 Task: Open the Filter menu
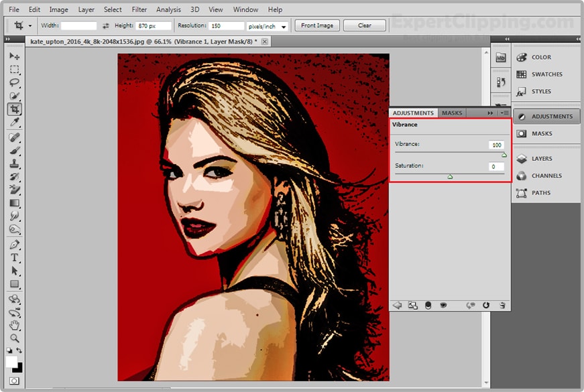(x=139, y=10)
